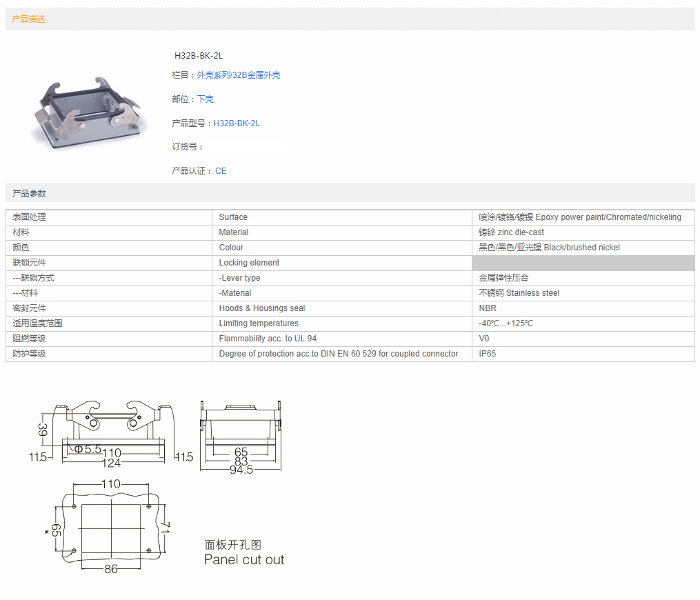Click the gray cell in Locking element row
This screenshot has height=600, width=700.
(x=583, y=263)
